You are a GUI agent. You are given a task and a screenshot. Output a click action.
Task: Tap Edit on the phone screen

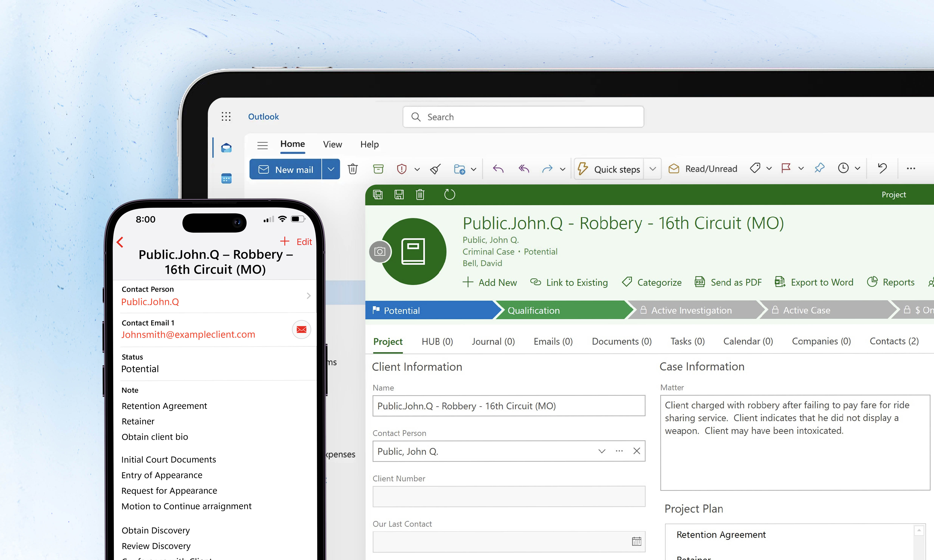coord(304,242)
